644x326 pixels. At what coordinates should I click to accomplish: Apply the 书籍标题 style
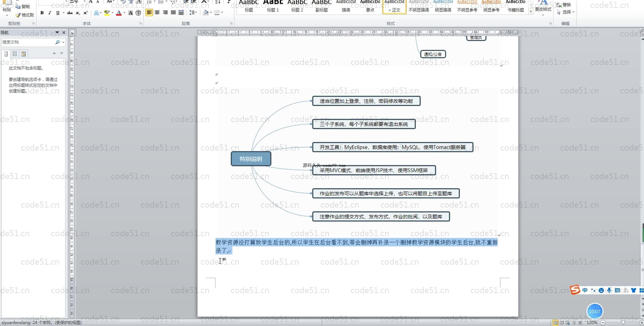point(516,7)
